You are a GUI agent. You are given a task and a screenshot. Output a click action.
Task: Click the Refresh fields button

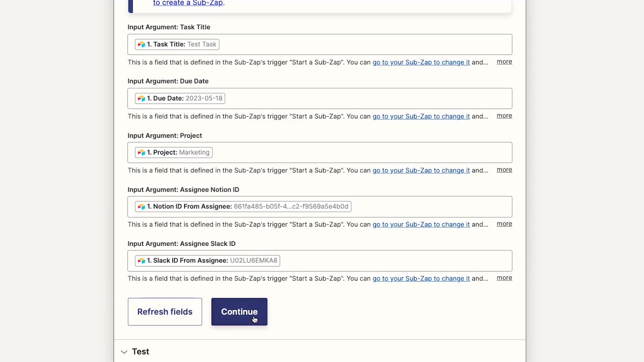point(165,312)
